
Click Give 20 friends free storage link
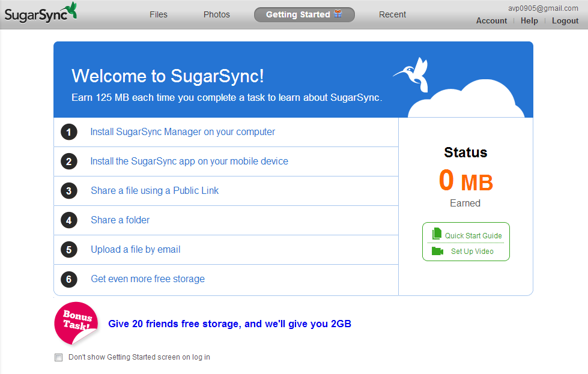pos(229,324)
